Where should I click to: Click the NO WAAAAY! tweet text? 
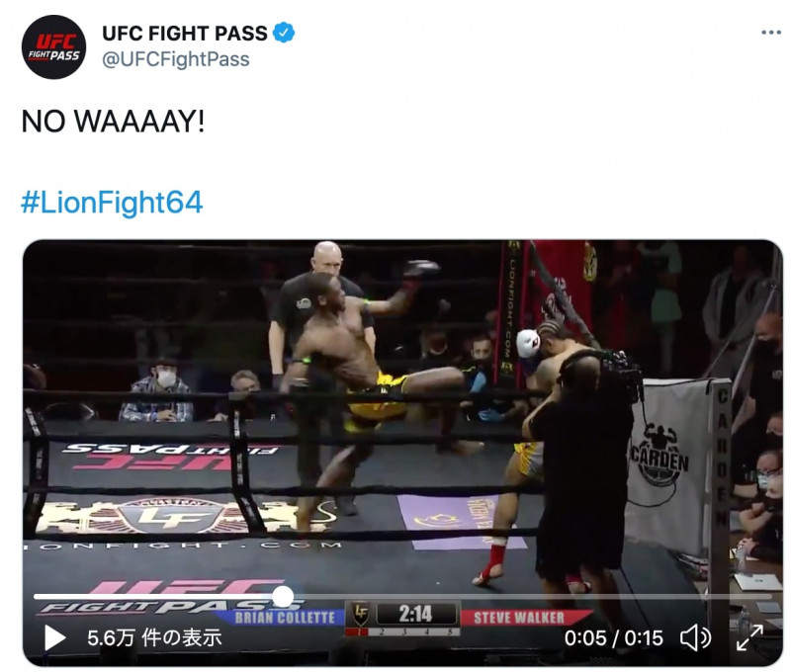click(113, 122)
